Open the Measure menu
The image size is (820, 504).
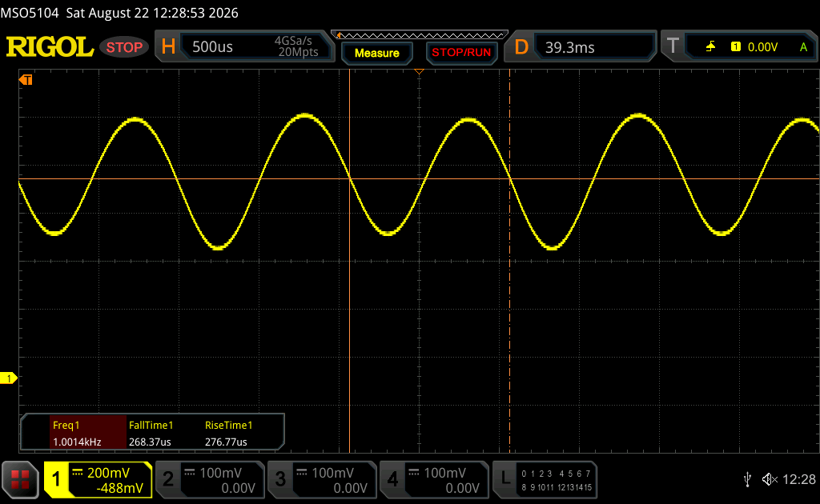pos(377,53)
